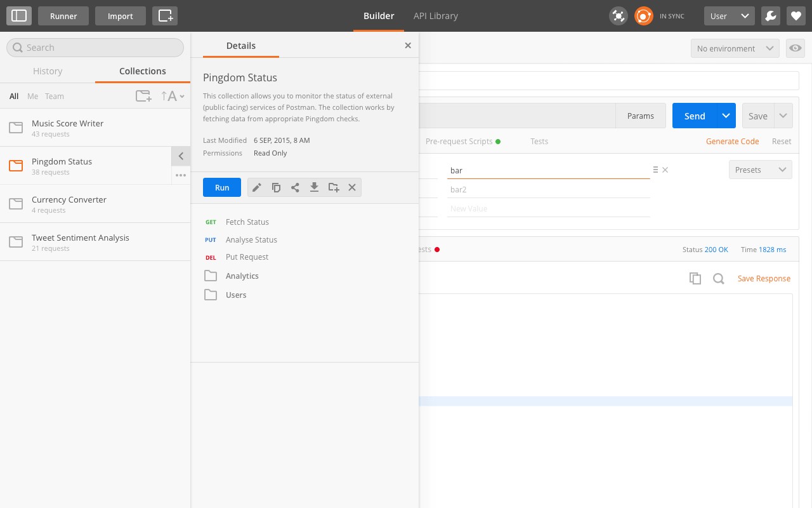The image size is (812, 508).
Task: Toggle the sidebar visibility icon
Action: 19,16
